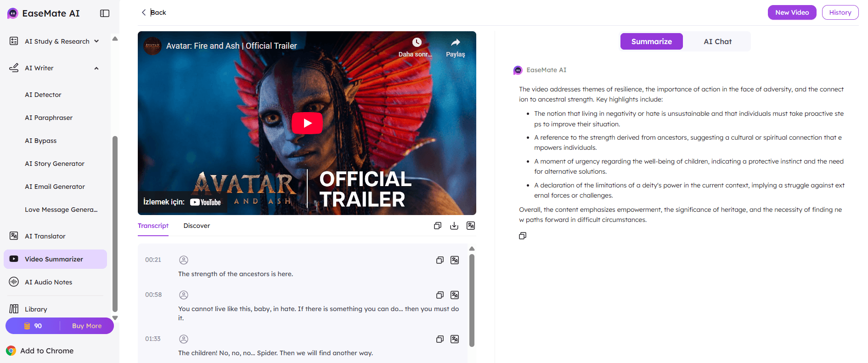The image size is (868, 363).
Task: Click speaker icon at 00:58
Action: 184,295
